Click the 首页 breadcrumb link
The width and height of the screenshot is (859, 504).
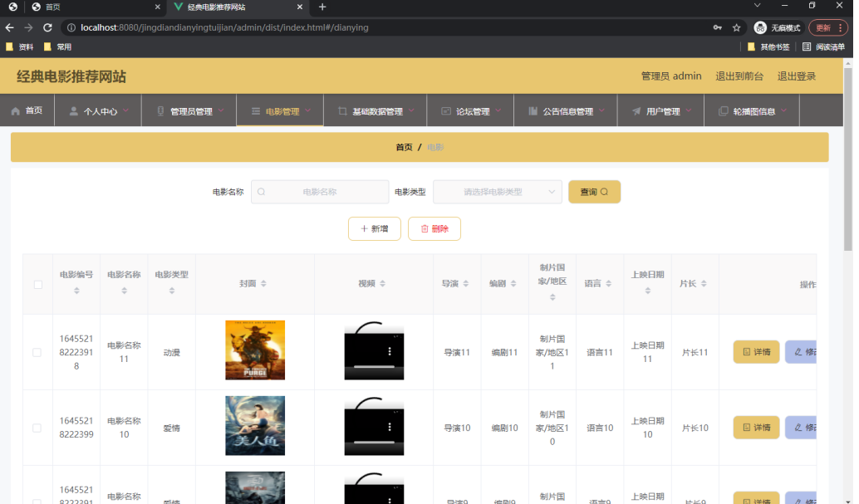point(404,147)
